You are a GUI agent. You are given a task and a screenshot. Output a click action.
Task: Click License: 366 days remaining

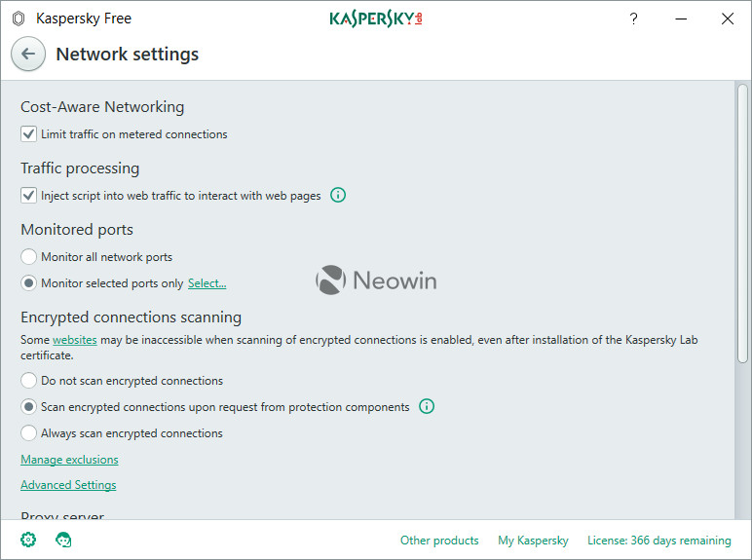[x=658, y=541]
